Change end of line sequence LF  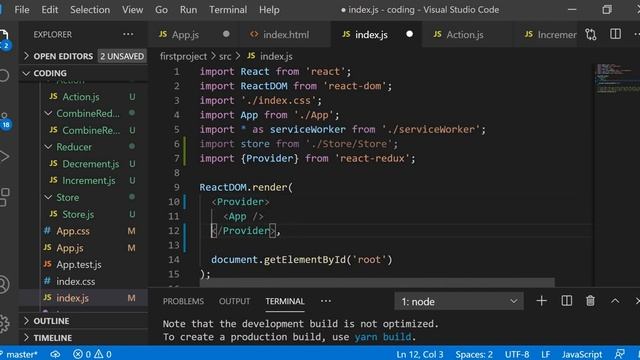[x=546, y=354]
